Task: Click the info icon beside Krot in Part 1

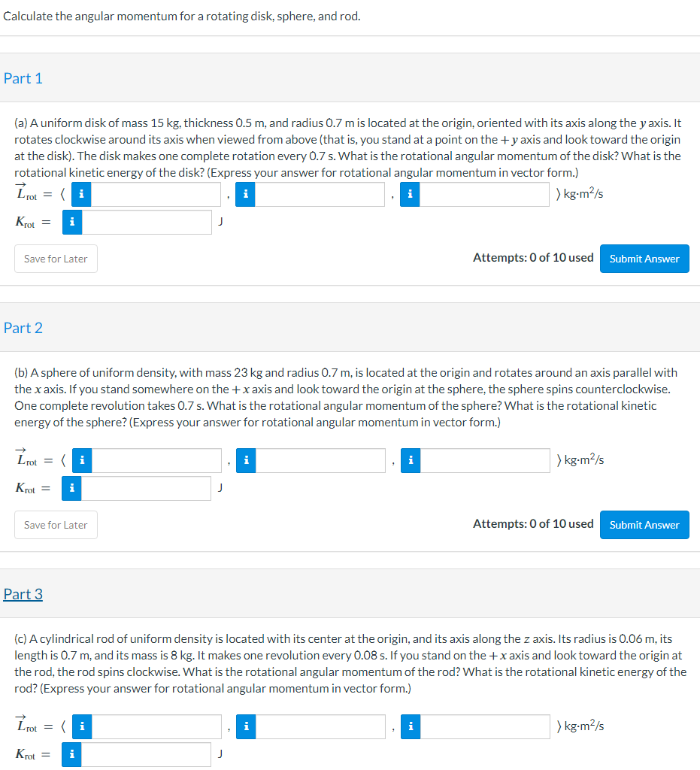Action: (x=71, y=222)
